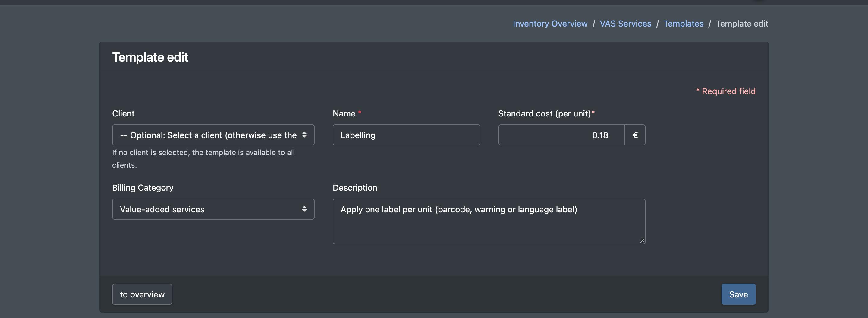
Task: Open the Templates breadcrumb link
Action: click(683, 24)
